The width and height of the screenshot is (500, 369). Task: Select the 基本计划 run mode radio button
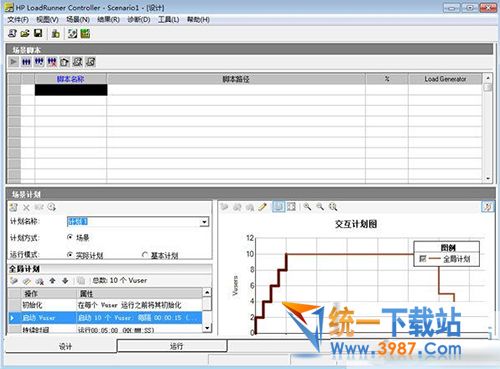[x=145, y=255]
